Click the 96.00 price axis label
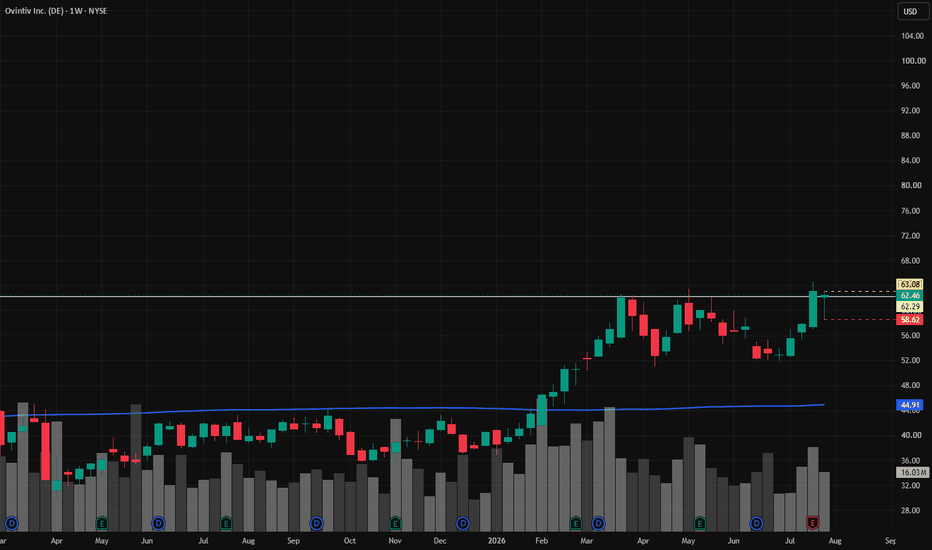932x550 pixels. click(x=910, y=86)
